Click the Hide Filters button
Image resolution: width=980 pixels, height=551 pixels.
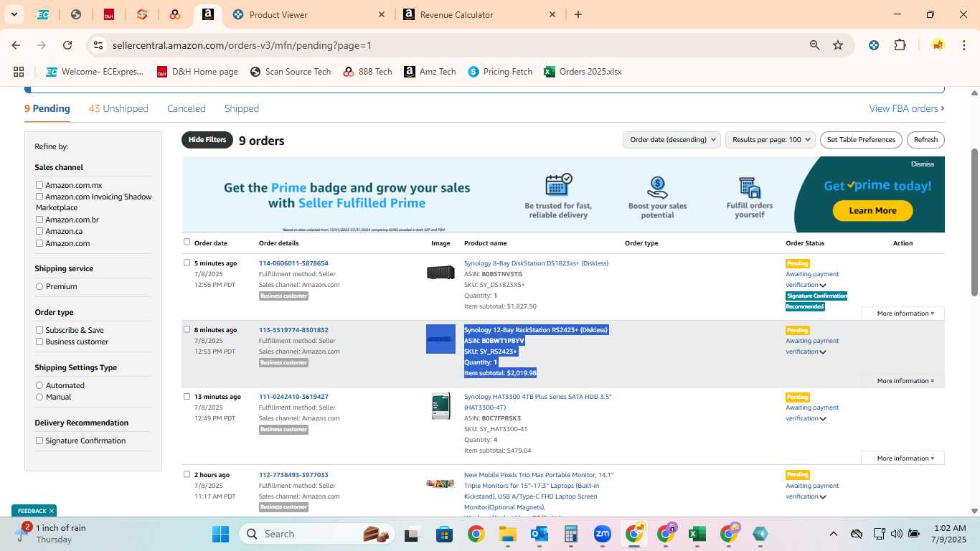coord(207,140)
